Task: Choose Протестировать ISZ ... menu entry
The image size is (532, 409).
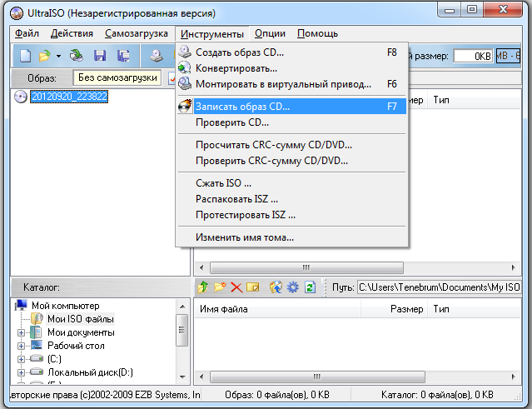Action: (x=291, y=215)
